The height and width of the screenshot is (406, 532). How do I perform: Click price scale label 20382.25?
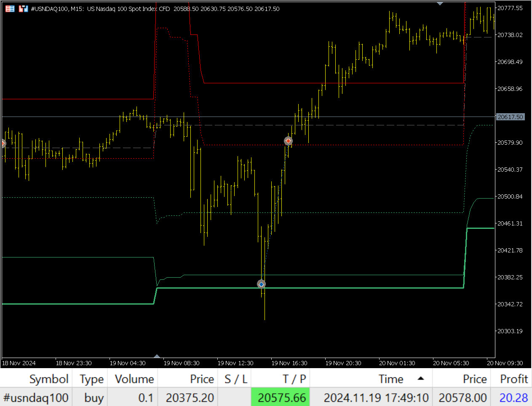pos(510,277)
